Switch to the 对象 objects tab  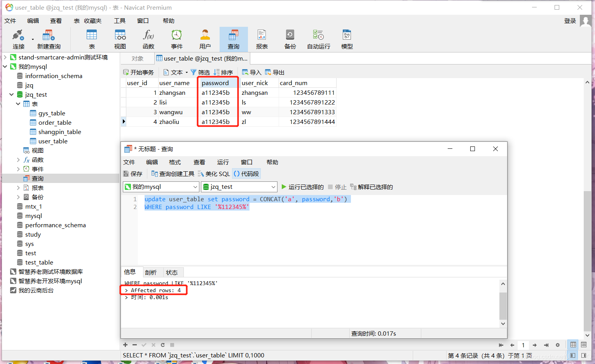(x=138, y=58)
